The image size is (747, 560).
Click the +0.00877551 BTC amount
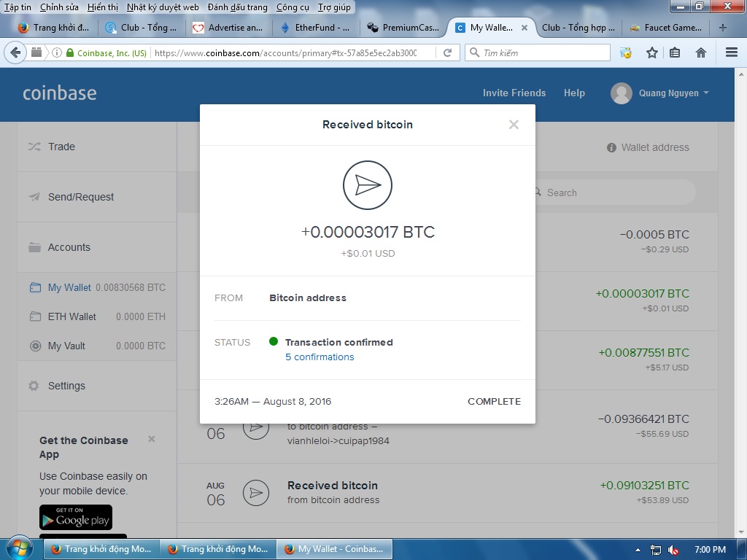point(643,352)
